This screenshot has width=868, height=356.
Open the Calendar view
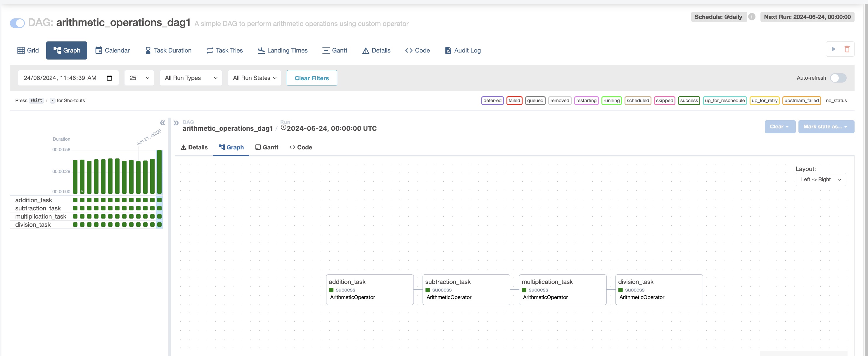click(x=112, y=50)
